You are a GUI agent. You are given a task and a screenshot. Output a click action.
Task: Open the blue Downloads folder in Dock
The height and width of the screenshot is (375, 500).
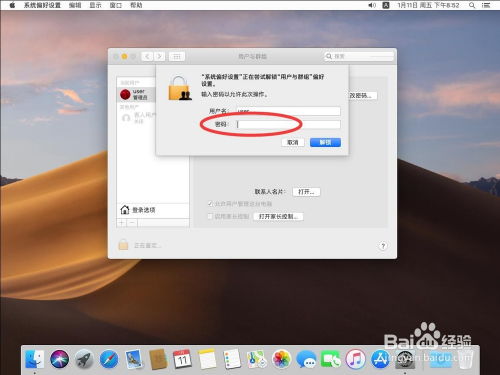441,359
